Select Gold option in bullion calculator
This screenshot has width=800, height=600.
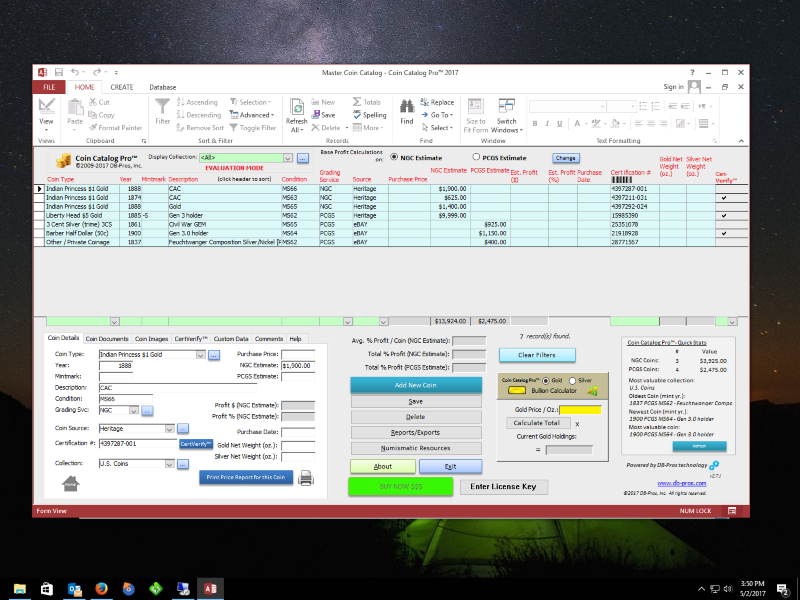(x=545, y=381)
